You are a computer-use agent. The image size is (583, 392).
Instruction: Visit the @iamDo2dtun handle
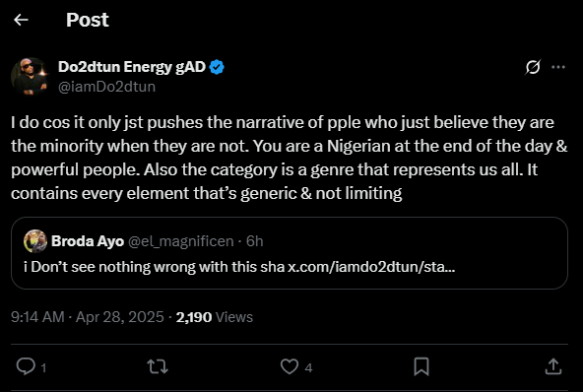106,87
